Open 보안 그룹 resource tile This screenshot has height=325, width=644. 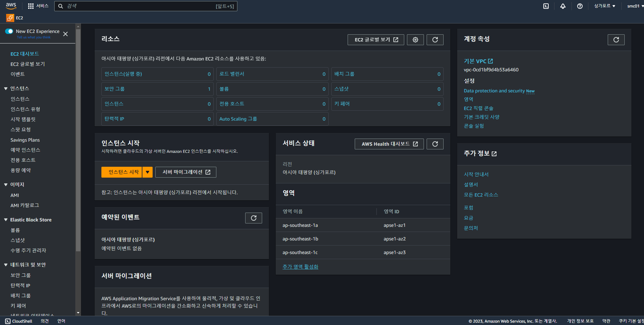(157, 89)
